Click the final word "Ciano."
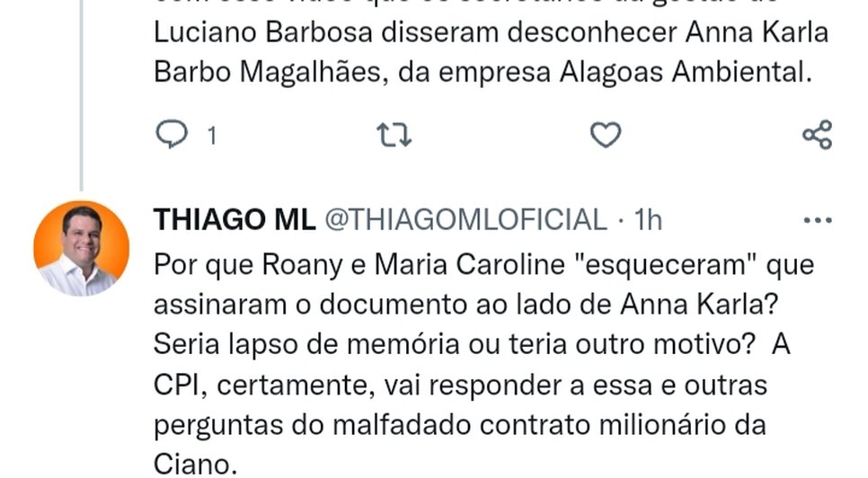The height and width of the screenshot is (478, 868). [x=195, y=465]
